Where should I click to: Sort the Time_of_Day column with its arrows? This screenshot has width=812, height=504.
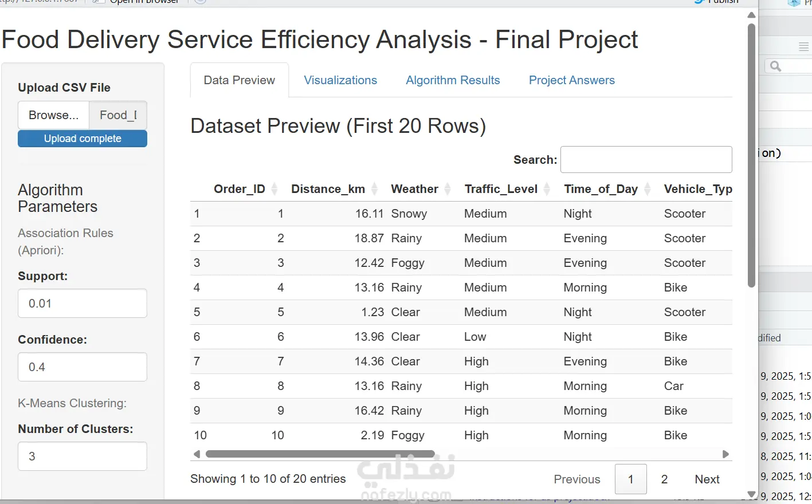tap(648, 189)
